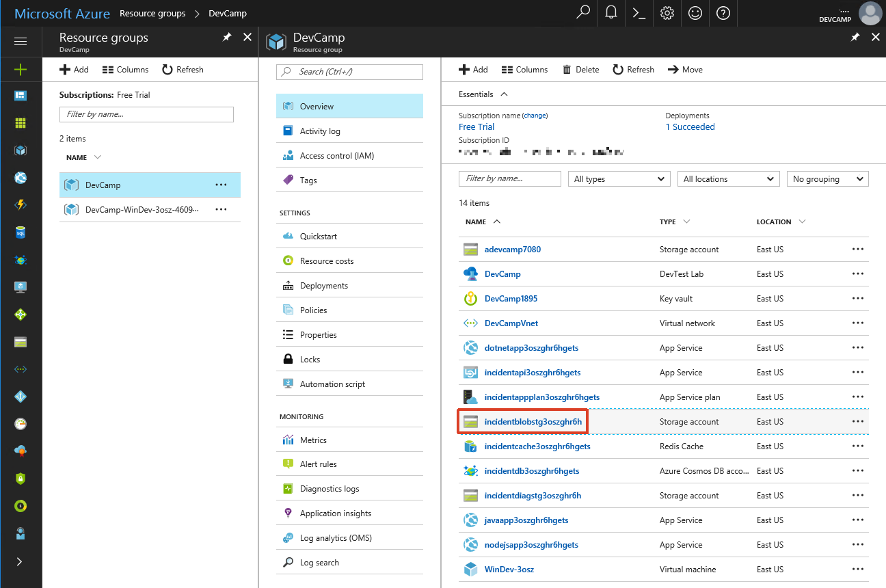Click the Microsoft Azure logo text
886x588 pixels.
point(62,14)
